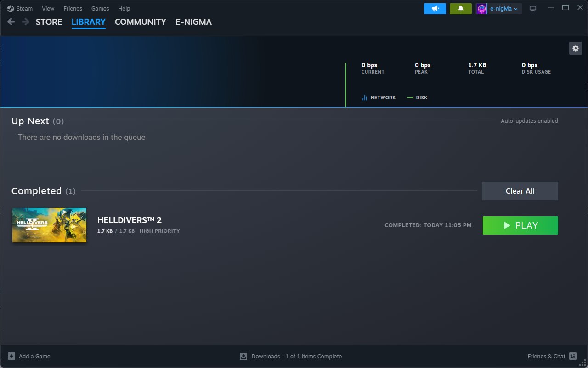Image resolution: width=588 pixels, height=368 pixels.
Task: Maximize the Steam window
Action: (565, 7)
